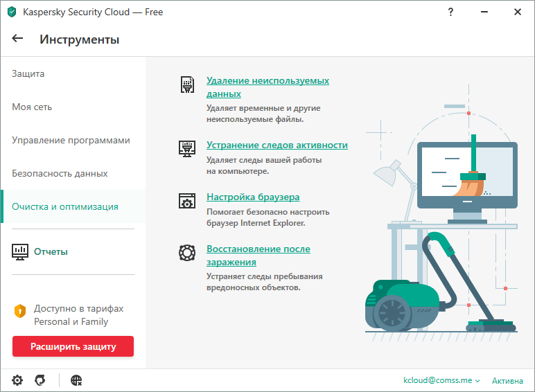535x392 pixels.
Task: Click the unused data cleanup shredder icon
Action: (187, 84)
